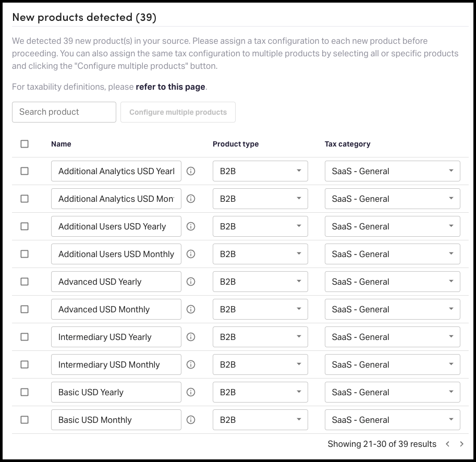Click the Configure multiple products button
Image resolution: width=476 pixels, height=462 pixels.
178,112
